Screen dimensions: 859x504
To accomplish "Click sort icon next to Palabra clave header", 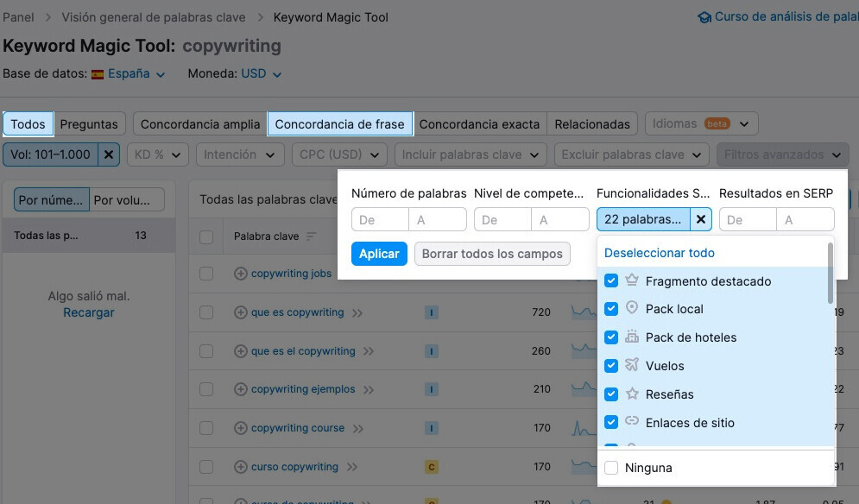I will click(311, 236).
